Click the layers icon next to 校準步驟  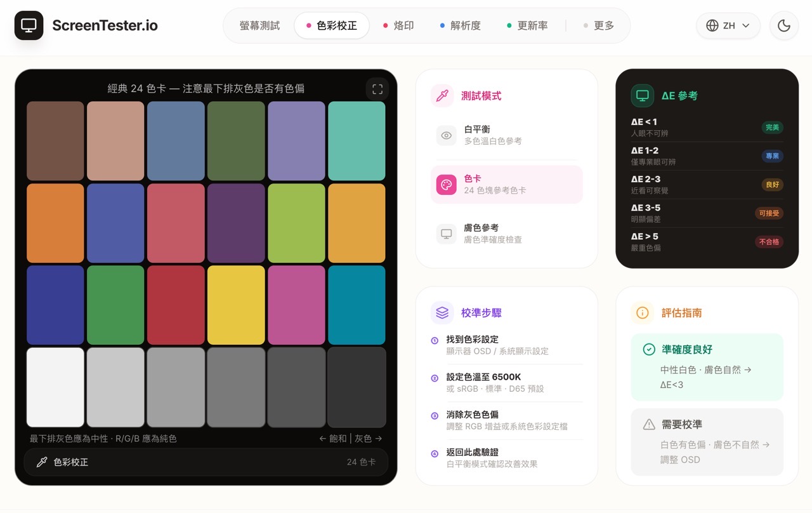point(442,313)
